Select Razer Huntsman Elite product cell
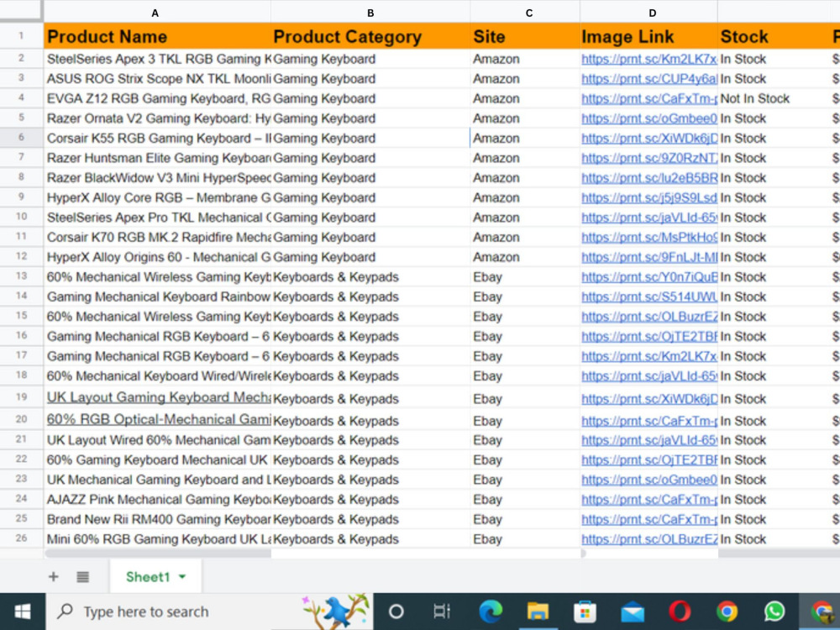840x630 pixels. [158, 158]
